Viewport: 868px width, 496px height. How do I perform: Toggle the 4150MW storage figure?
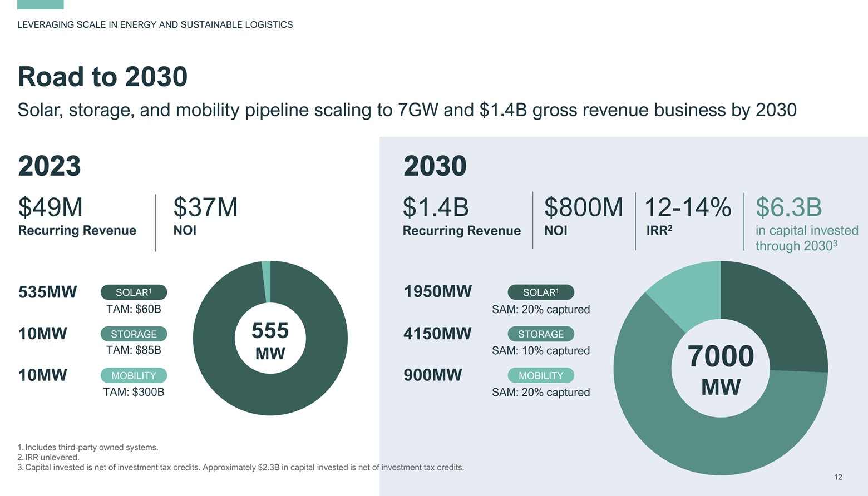coord(437,333)
